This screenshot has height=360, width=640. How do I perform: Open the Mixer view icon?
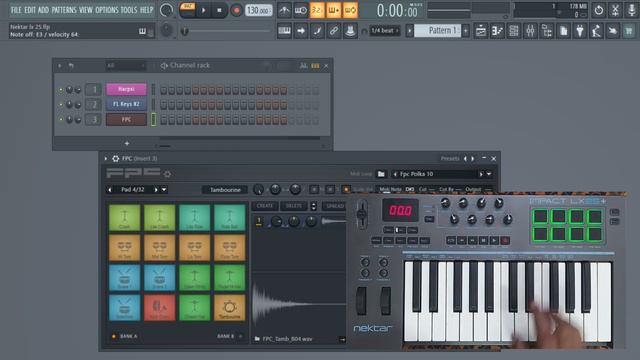click(530, 31)
